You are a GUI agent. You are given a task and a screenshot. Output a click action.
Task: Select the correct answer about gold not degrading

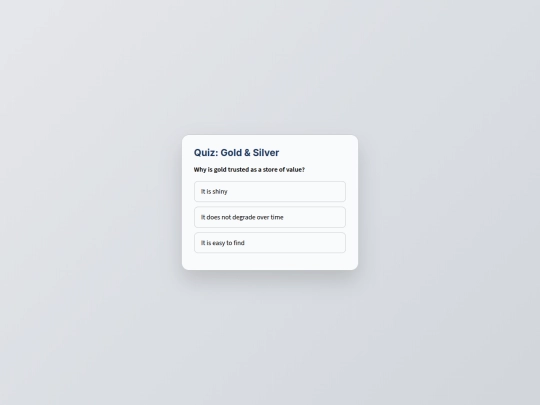(x=270, y=217)
